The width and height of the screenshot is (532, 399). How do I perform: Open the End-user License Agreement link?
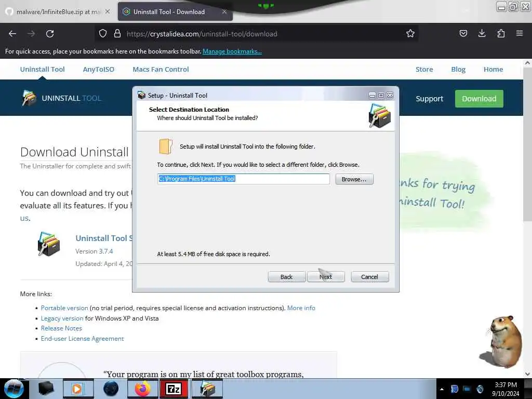point(82,339)
